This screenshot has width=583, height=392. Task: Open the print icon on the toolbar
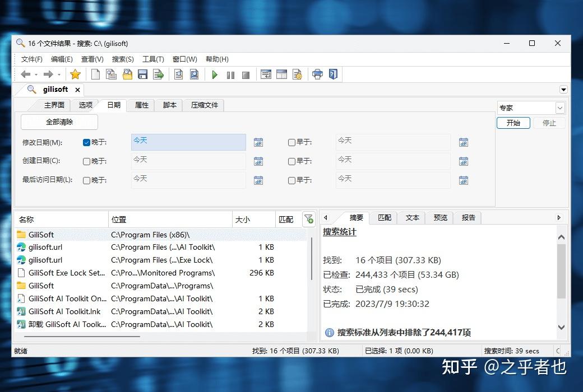point(317,73)
